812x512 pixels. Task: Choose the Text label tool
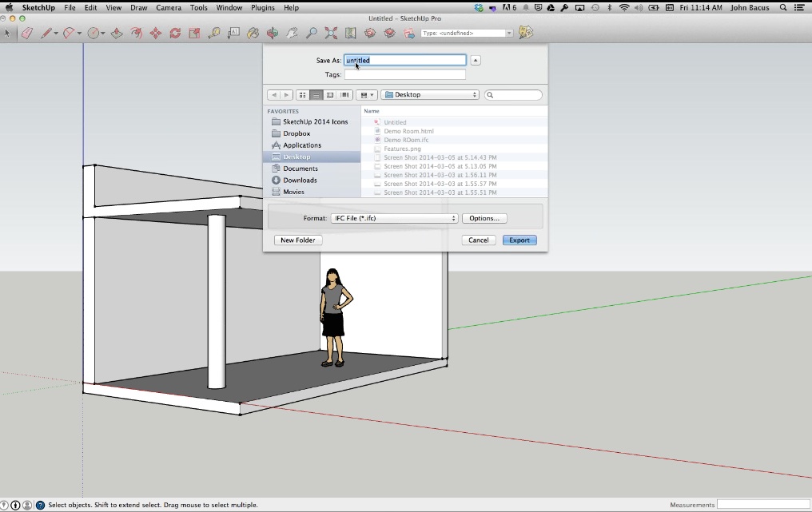point(233,33)
